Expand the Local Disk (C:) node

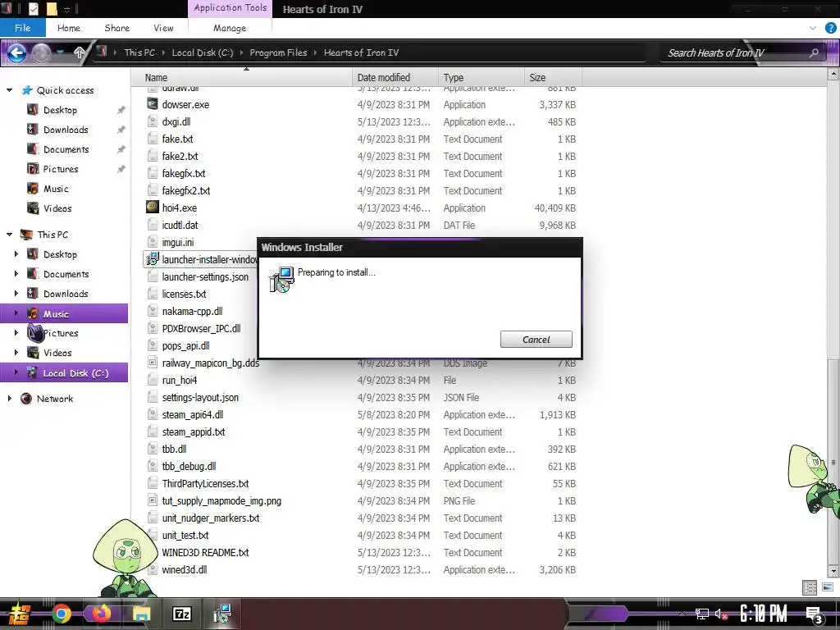click(x=16, y=373)
